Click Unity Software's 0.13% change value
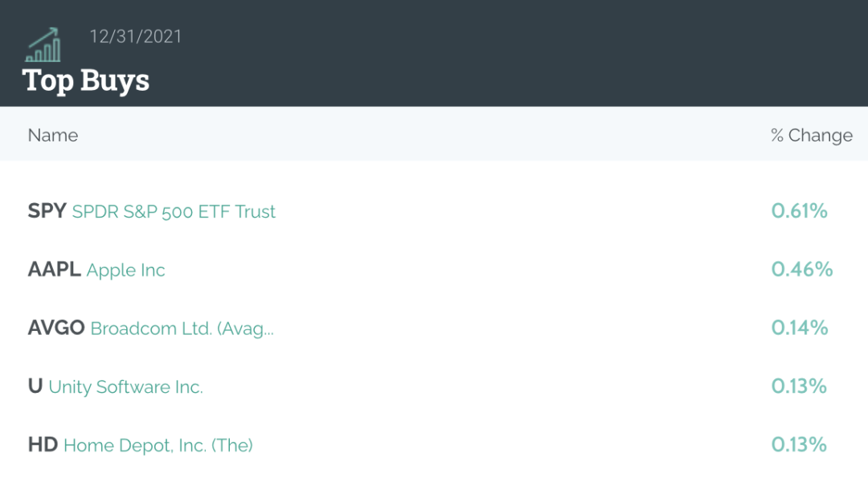This screenshot has width=868, height=482. click(x=799, y=386)
